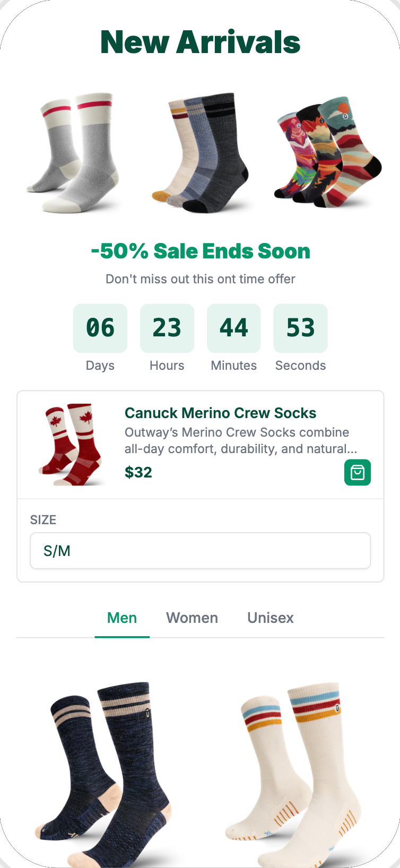
Task: Click the Canuck maple leaf socks thumbnail
Action: click(71, 445)
